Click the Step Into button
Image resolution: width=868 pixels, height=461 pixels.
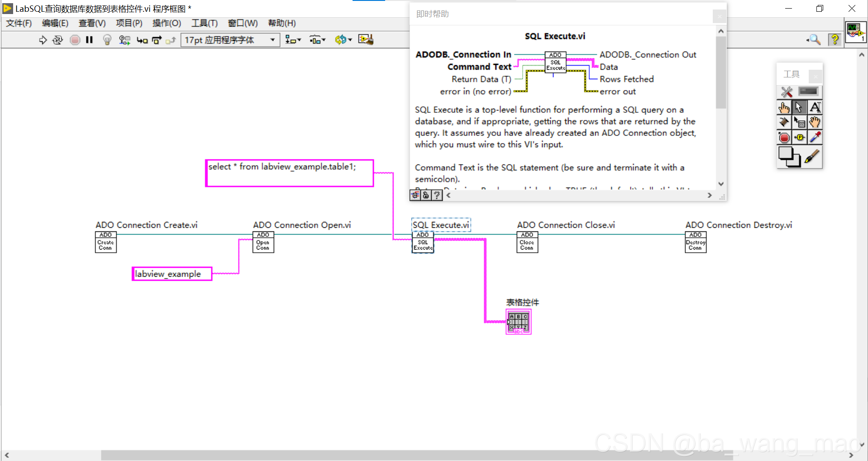point(142,40)
